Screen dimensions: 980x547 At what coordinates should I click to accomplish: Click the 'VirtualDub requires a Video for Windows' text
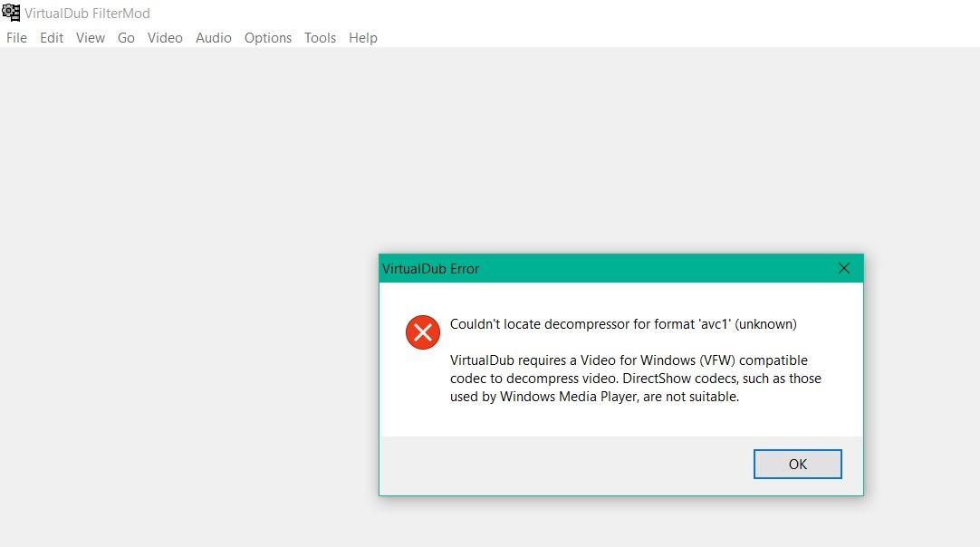(x=636, y=379)
